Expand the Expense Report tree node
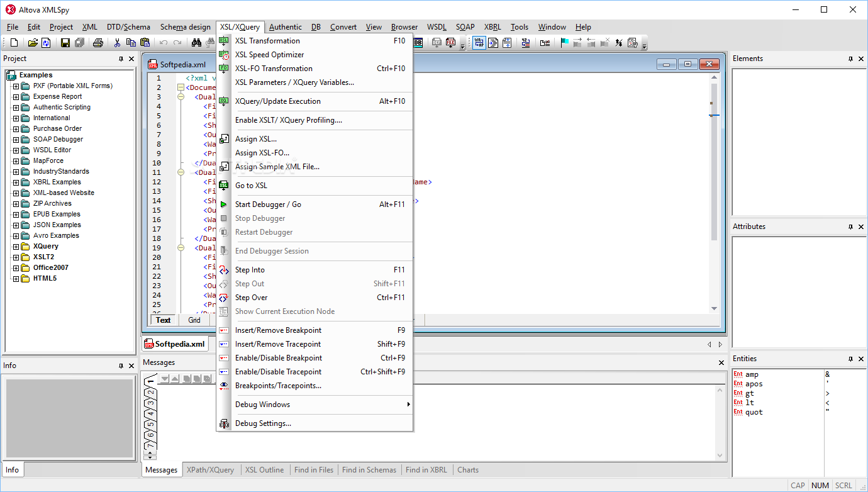This screenshot has width=868, height=492. pos(16,97)
